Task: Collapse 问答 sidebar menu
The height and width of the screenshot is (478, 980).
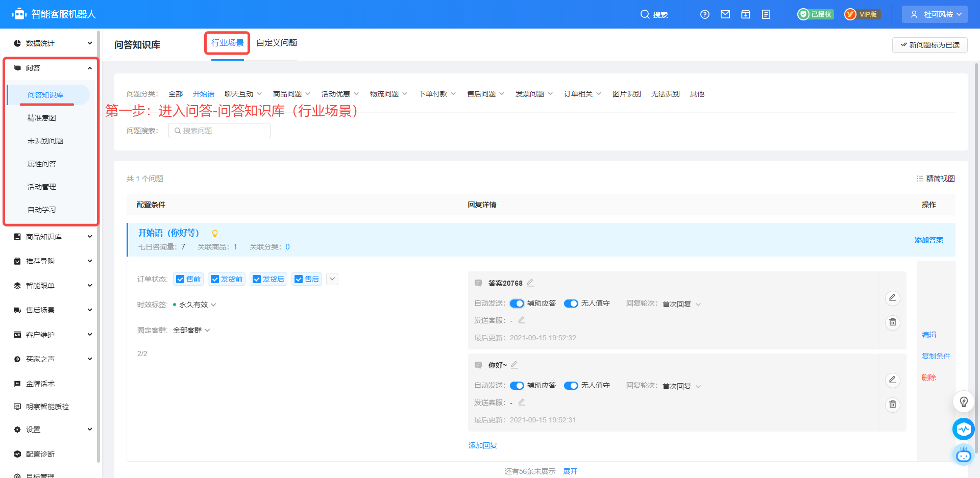Action: pos(51,68)
